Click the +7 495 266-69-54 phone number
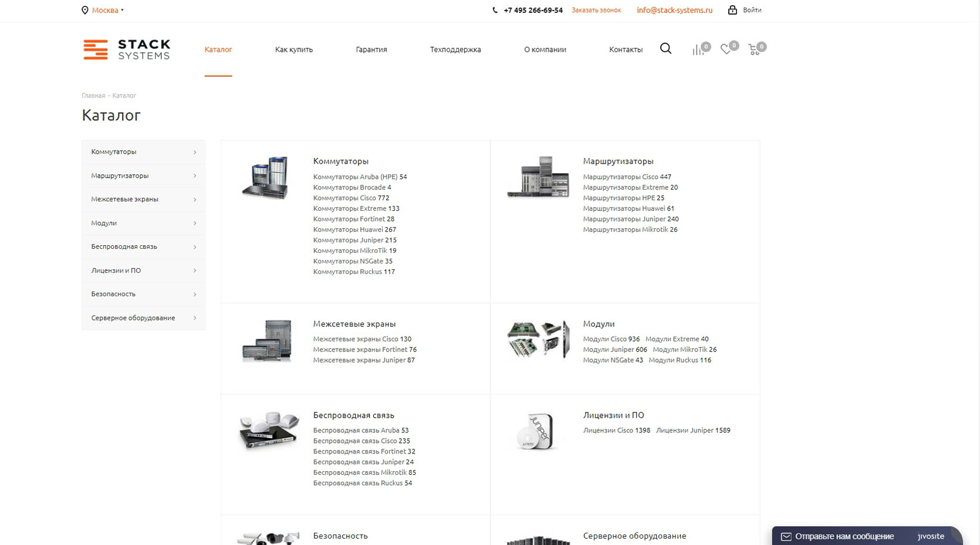 tap(533, 10)
